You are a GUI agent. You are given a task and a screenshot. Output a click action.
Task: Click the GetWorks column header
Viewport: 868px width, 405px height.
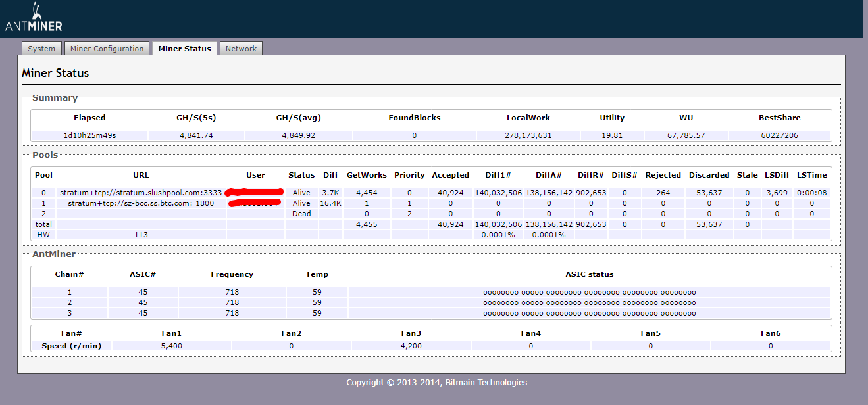click(366, 175)
